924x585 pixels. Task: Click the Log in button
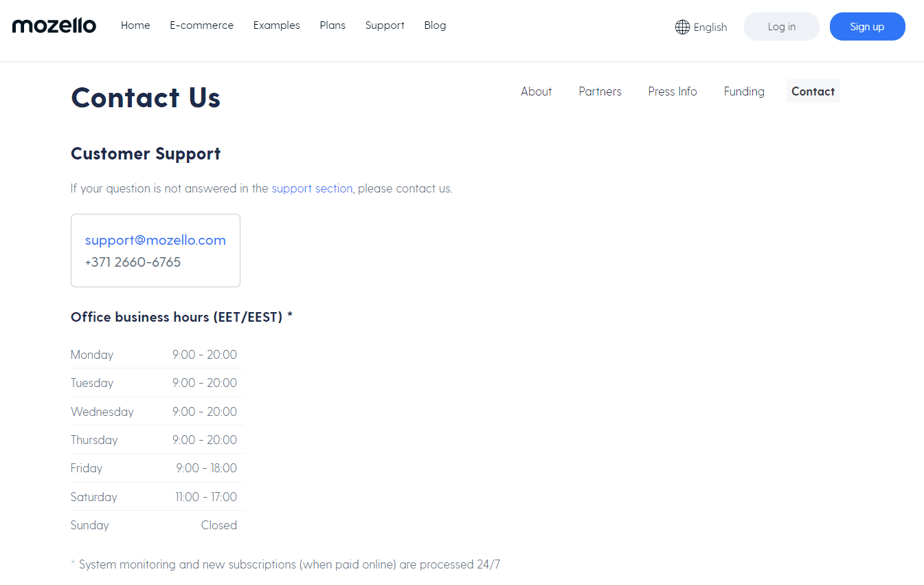pyautogui.click(x=782, y=27)
